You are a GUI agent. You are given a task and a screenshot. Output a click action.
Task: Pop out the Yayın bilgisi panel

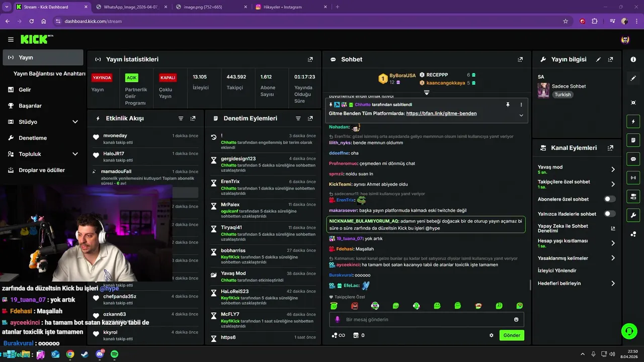point(610,59)
